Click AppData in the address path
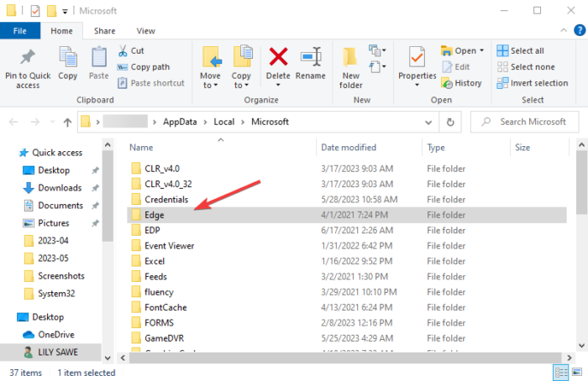588x381 pixels. tap(180, 123)
